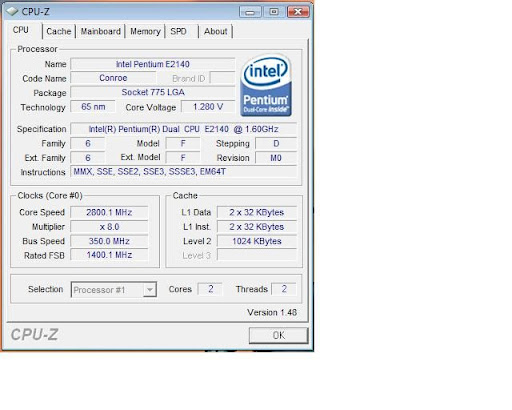Click the Intel Pentium Dual-Core logo

pyautogui.click(x=266, y=86)
